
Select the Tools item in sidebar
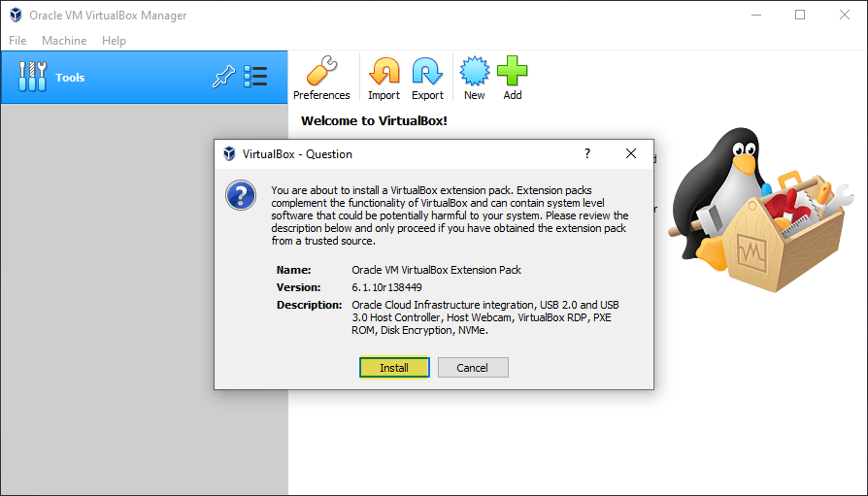[145, 78]
